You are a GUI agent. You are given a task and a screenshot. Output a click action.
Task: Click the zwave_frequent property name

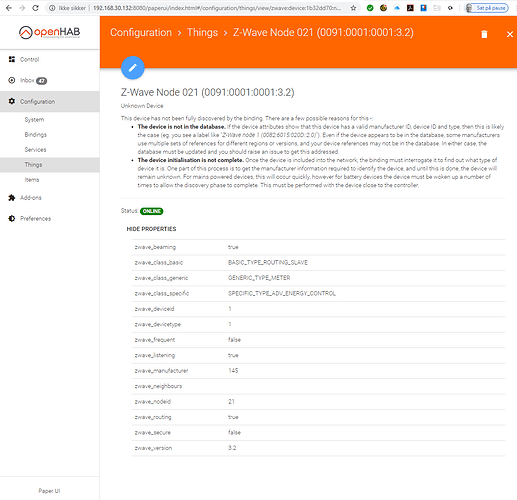point(155,340)
